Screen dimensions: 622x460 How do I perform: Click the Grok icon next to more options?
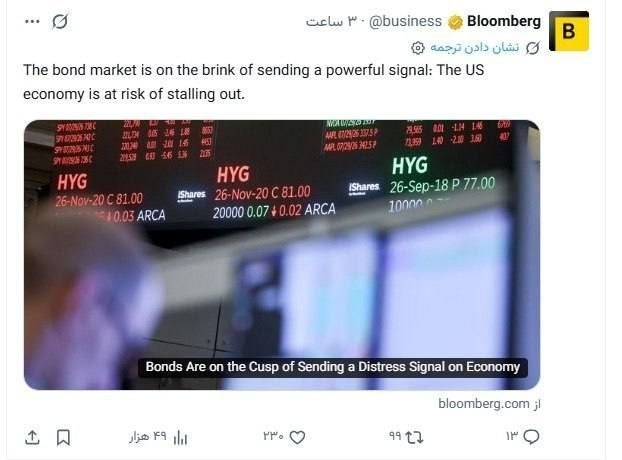coord(60,22)
